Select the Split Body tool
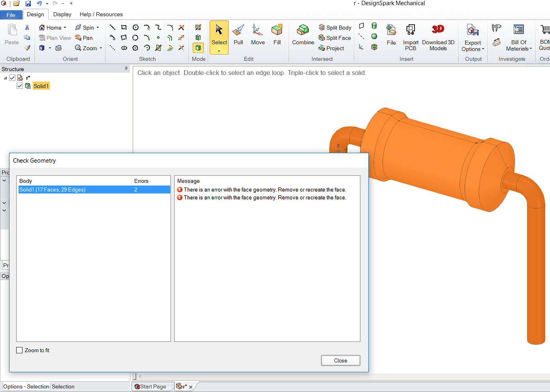The image size is (550, 392). (335, 27)
